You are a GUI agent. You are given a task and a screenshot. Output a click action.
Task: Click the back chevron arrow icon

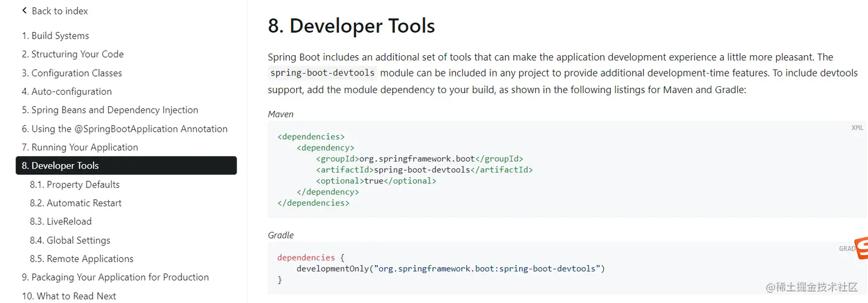(25, 11)
